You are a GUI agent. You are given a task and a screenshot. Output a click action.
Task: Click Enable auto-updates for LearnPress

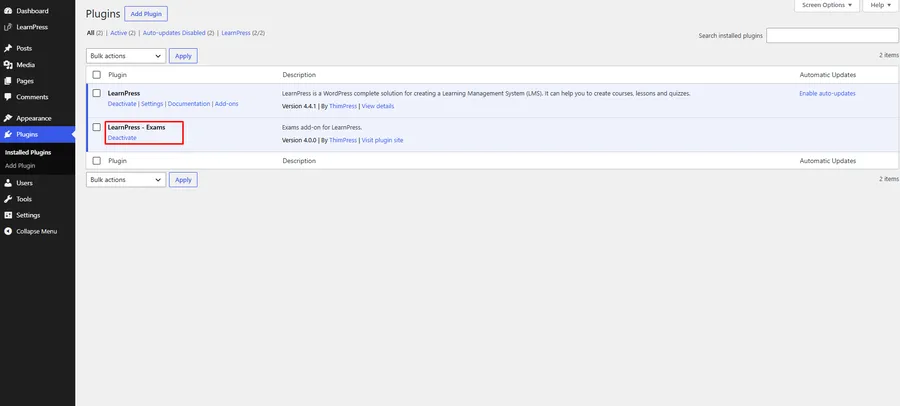pos(827,94)
